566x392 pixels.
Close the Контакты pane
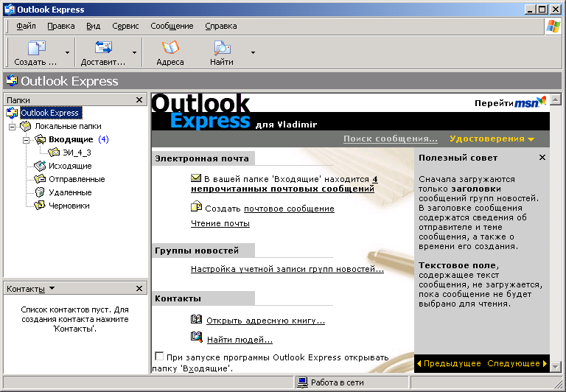click(x=139, y=289)
